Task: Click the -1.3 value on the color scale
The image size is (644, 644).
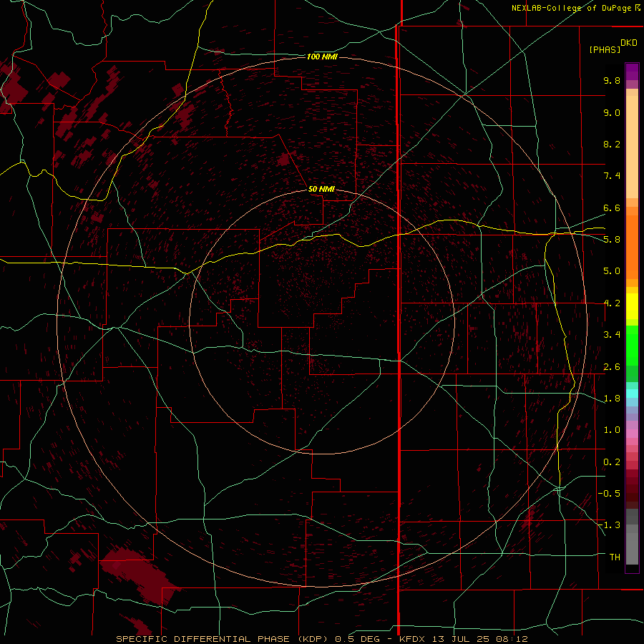Action: point(609,525)
